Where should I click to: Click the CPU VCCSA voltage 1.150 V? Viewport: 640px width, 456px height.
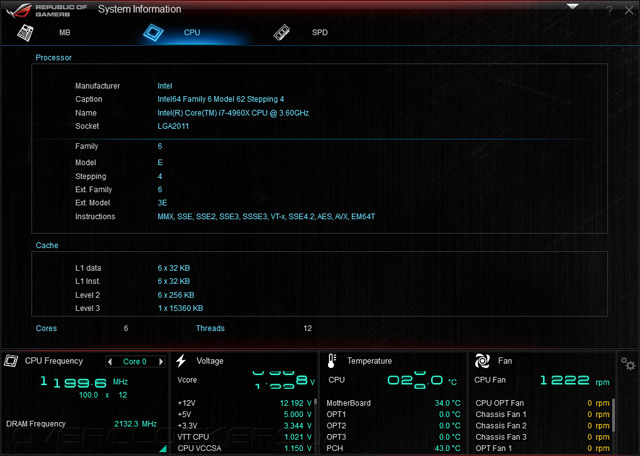coord(298,448)
